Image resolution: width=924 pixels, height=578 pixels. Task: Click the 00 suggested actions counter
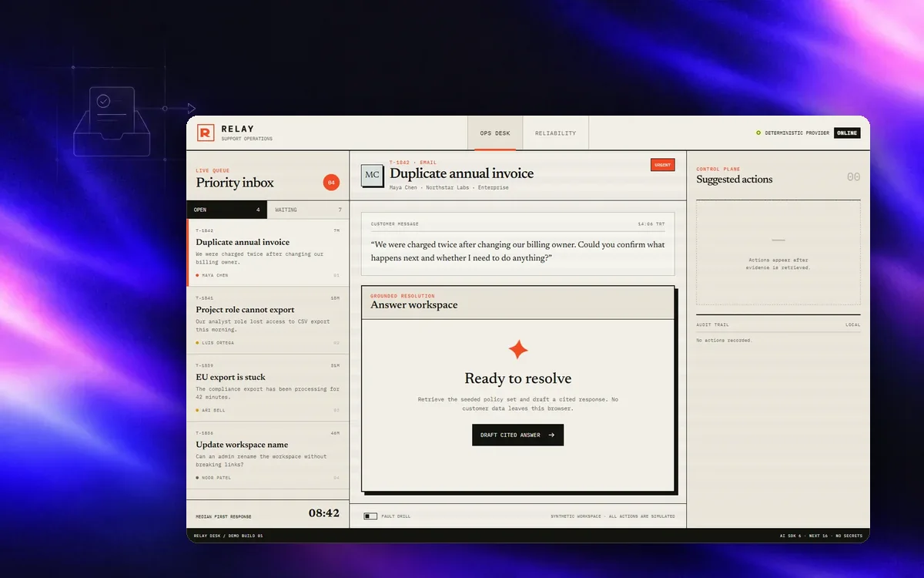coord(853,177)
